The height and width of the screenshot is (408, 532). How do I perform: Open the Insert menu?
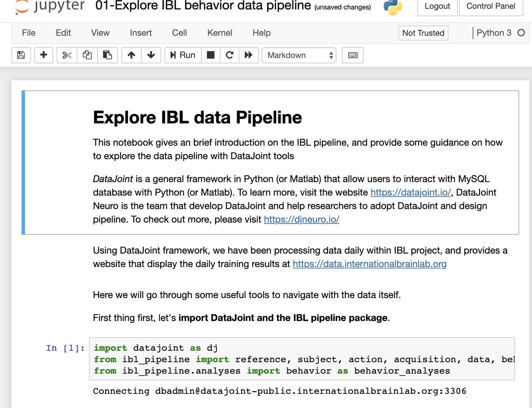pos(141,33)
